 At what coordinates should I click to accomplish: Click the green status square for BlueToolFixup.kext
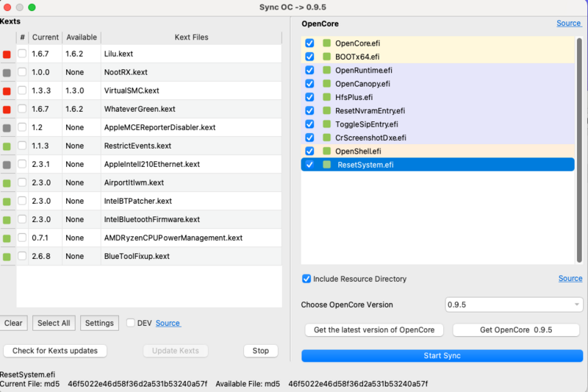(x=7, y=257)
